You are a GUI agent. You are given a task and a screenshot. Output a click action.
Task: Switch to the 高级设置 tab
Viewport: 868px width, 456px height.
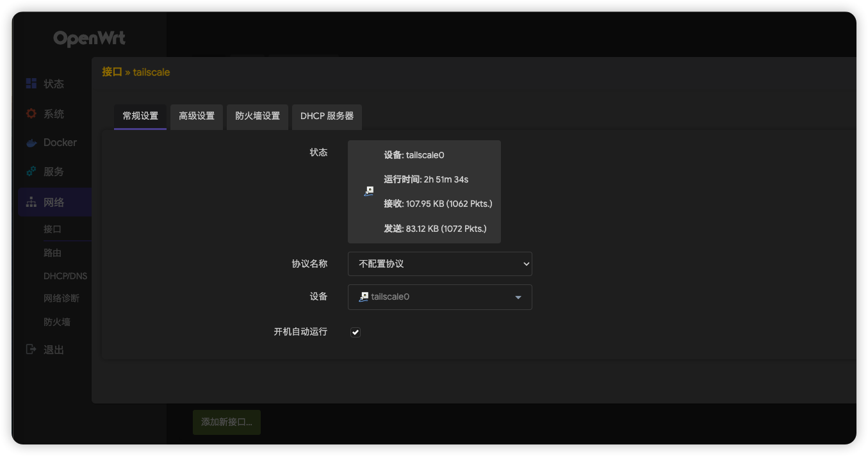click(x=197, y=117)
